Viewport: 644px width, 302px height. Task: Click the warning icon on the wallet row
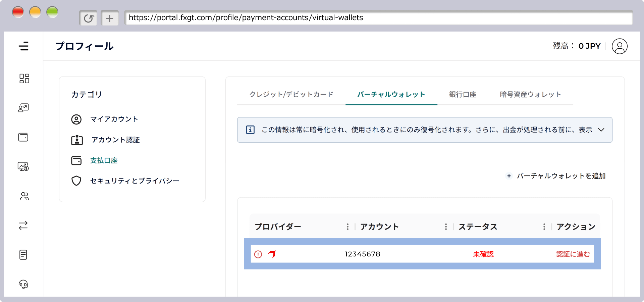pos(258,254)
